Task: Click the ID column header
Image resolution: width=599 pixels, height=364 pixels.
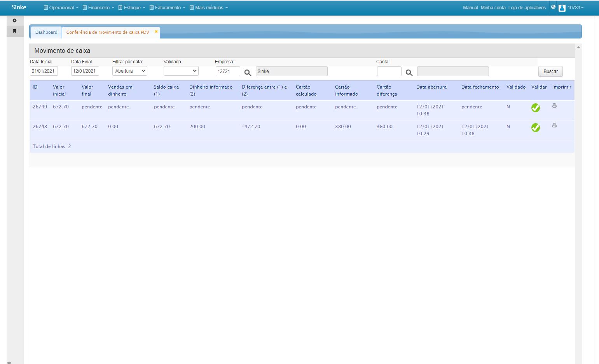Action: point(35,87)
